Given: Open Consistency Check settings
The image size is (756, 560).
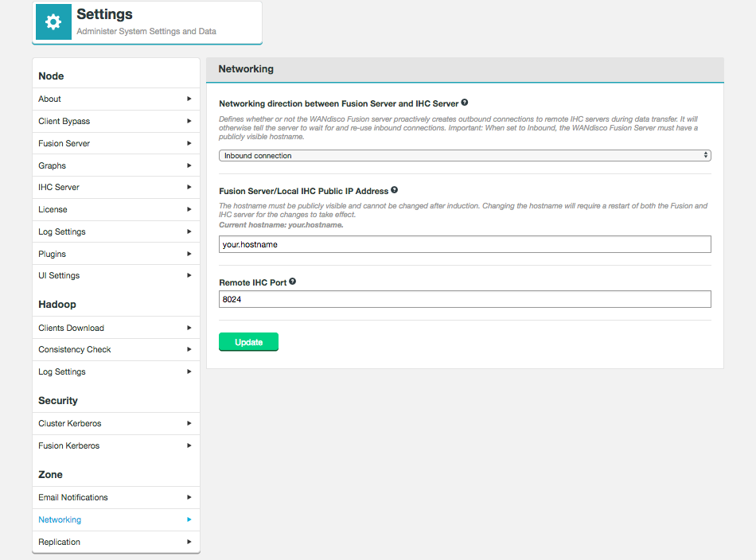Looking at the screenshot, I should coord(115,349).
